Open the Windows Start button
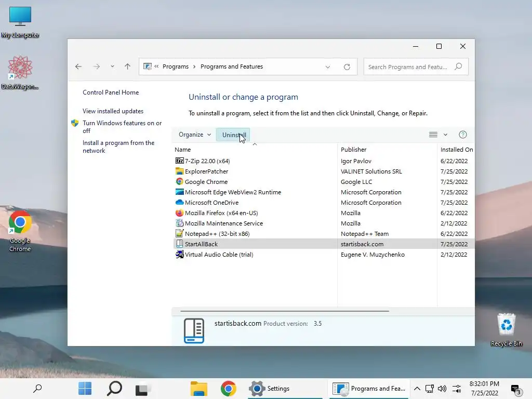The image size is (532, 399). click(85, 389)
